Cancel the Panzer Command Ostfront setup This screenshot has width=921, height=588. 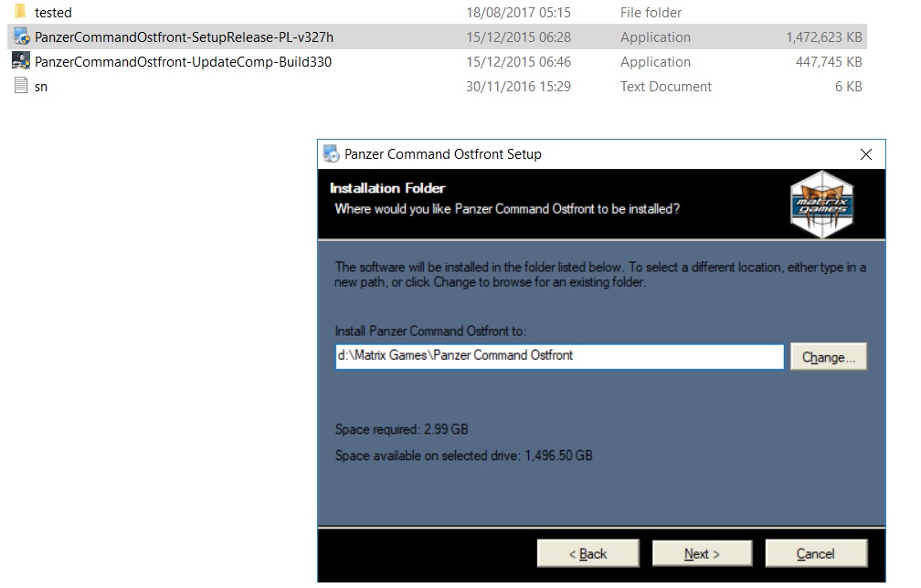(x=816, y=553)
